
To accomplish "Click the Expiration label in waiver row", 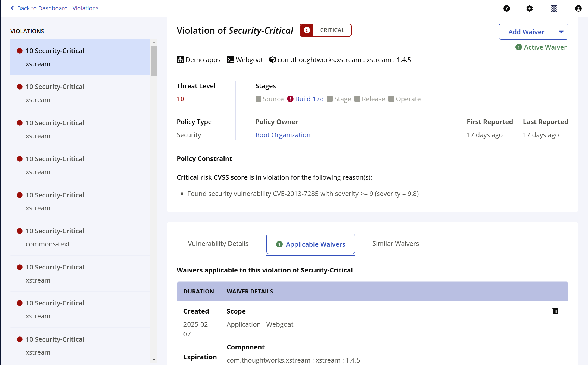I will 200,357.
